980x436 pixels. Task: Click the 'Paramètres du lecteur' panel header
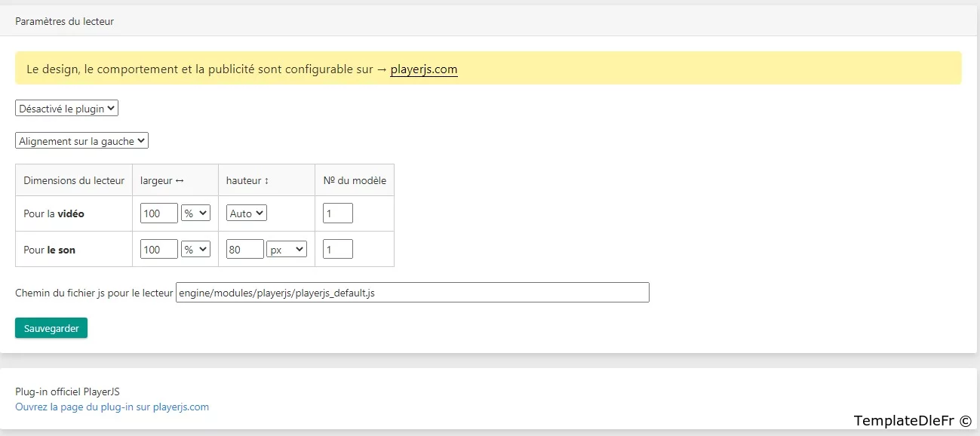(x=65, y=22)
